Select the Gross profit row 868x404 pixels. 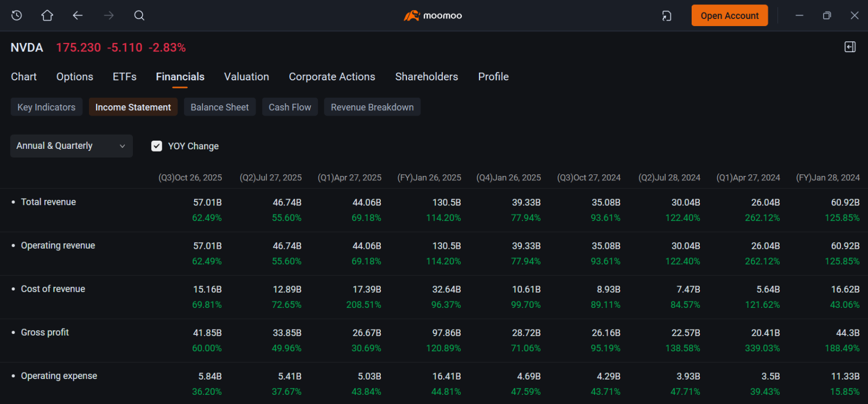[x=434, y=340]
